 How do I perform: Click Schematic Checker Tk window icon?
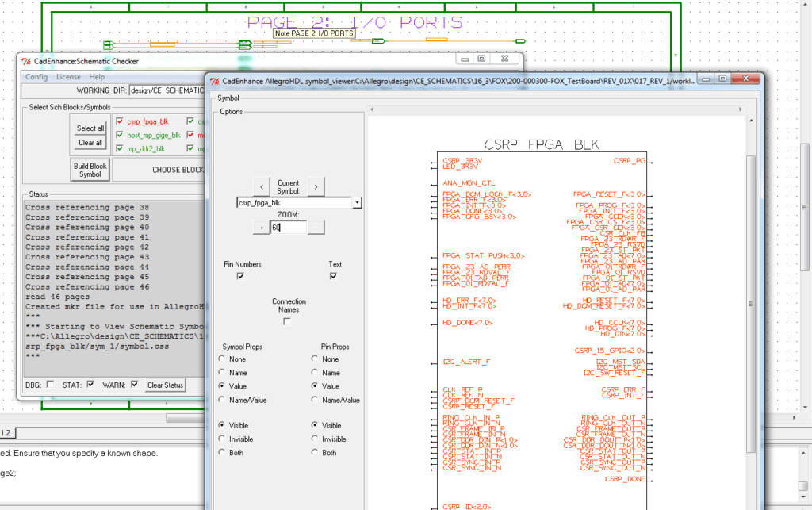coord(26,61)
